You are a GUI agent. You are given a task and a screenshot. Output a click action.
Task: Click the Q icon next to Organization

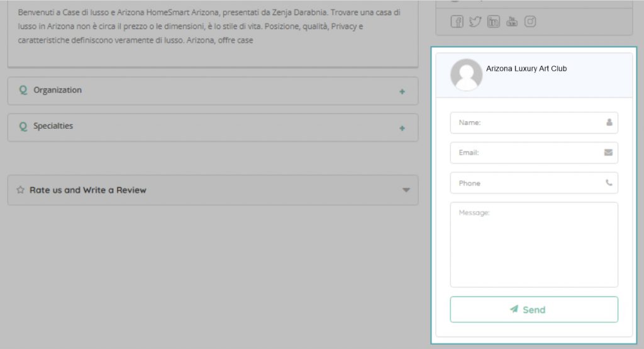(23, 90)
